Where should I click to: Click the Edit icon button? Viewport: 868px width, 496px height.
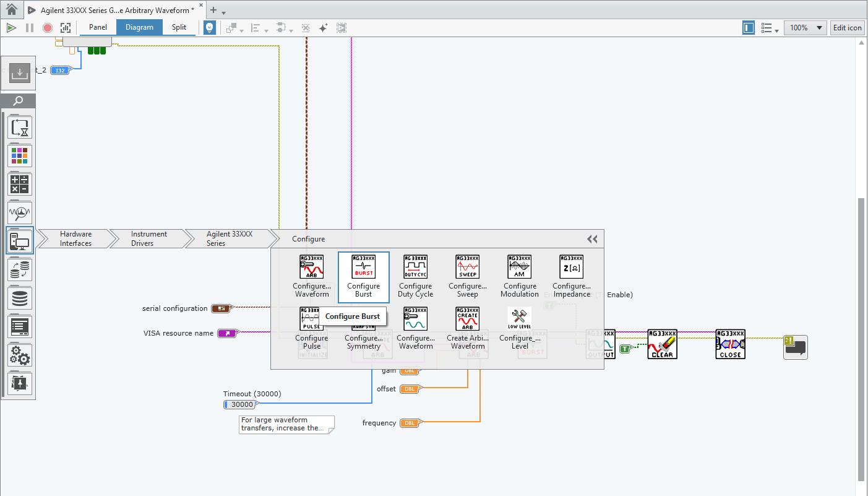coord(847,28)
